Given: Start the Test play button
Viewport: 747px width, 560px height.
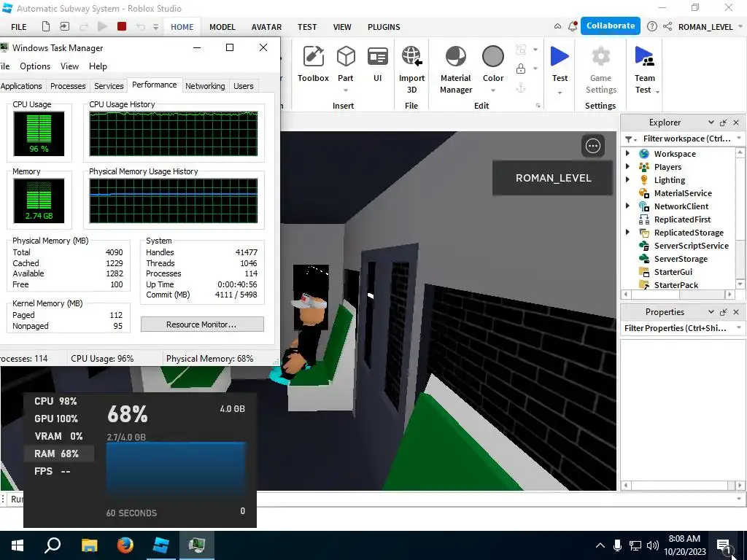Looking at the screenshot, I should click(x=560, y=57).
